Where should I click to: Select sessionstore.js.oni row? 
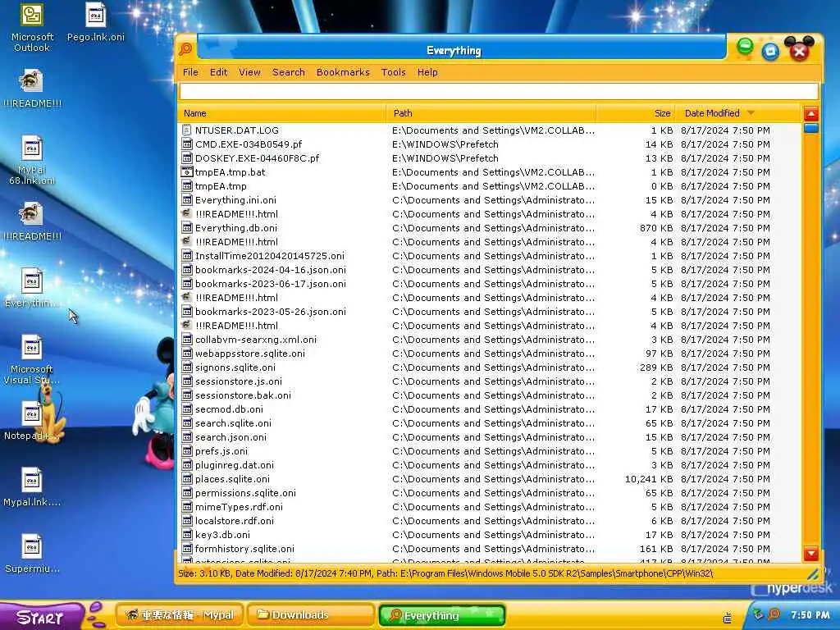[x=489, y=381]
